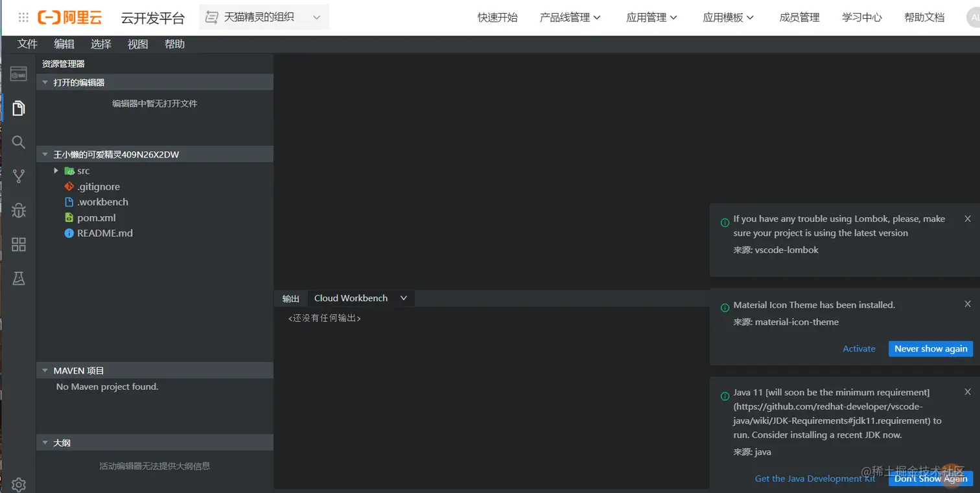Open the WebIDE preview icon in activity bar
Image resolution: width=980 pixels, height=493 pixels.
pyautogui.click(x=19, y=75)
